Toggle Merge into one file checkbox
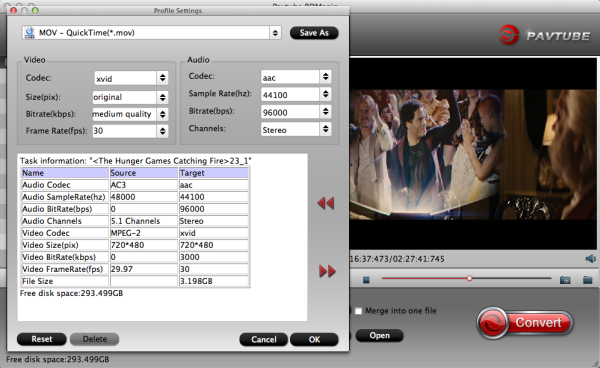The image size is (600, 368). coord(359,311)
